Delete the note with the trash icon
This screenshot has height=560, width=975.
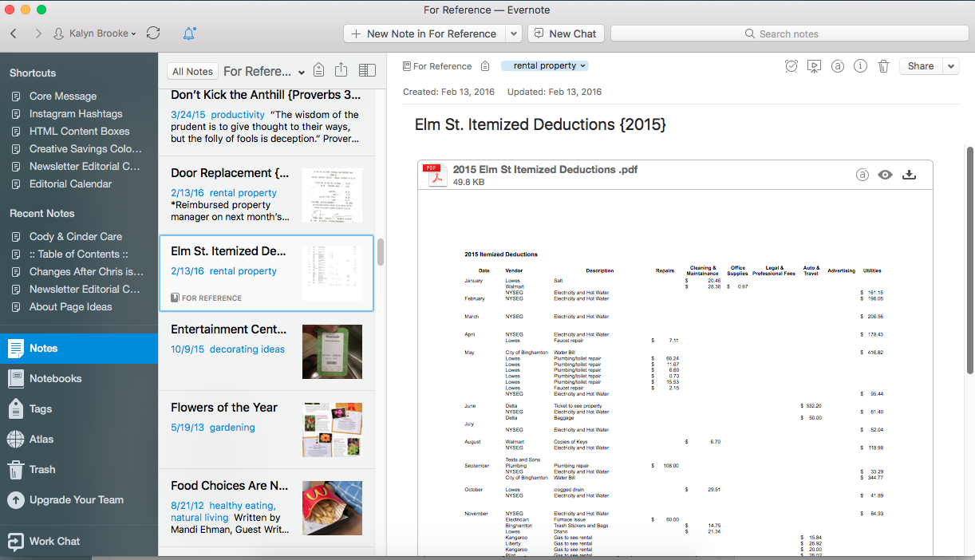point(883,66)
